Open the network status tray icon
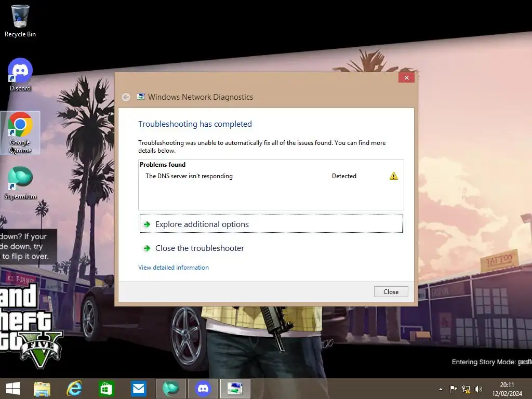The width and height of the screenshot is (532, 399). [466, 389]
